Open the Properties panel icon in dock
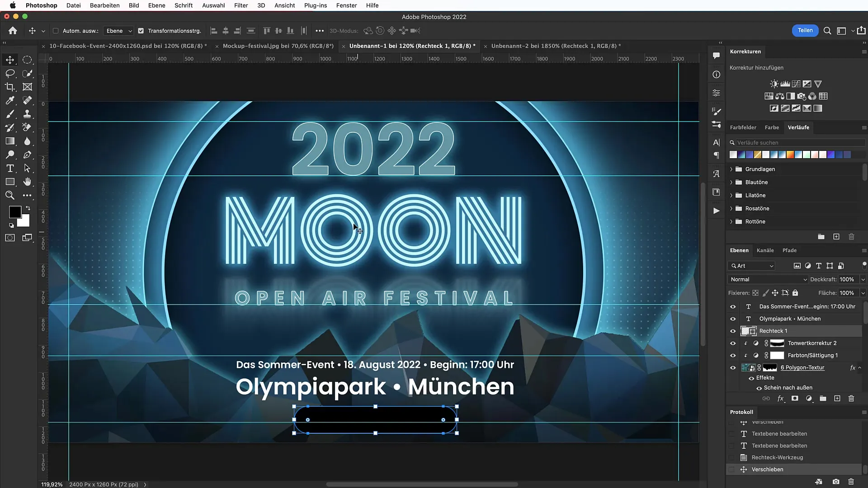Image resolution: width=868 pixels, height=488 pixels. [717, 93]
